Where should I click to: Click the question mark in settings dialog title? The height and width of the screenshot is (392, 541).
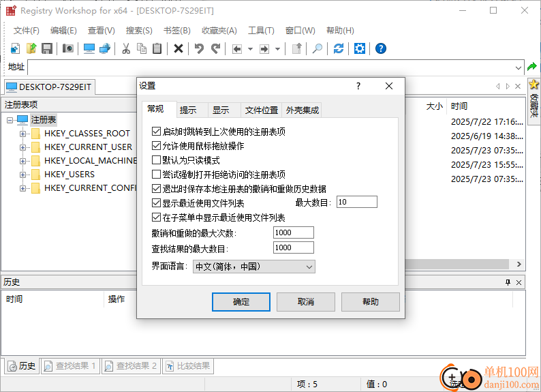[358, 86]
